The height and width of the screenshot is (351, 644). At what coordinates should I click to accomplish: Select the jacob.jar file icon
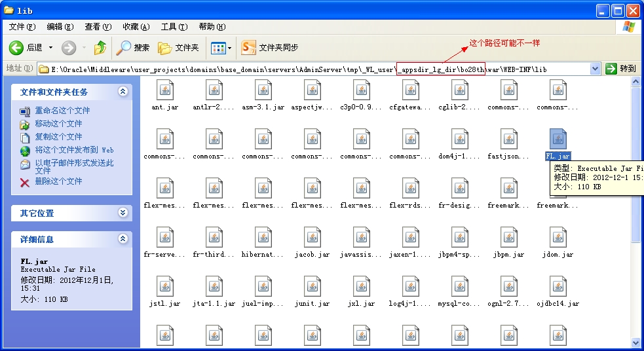coord(312,237)
